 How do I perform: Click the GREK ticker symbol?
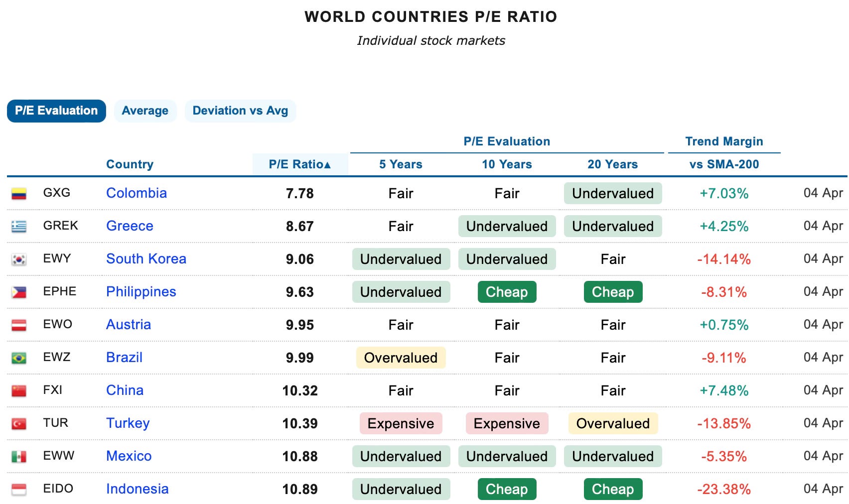pos(60,226)
